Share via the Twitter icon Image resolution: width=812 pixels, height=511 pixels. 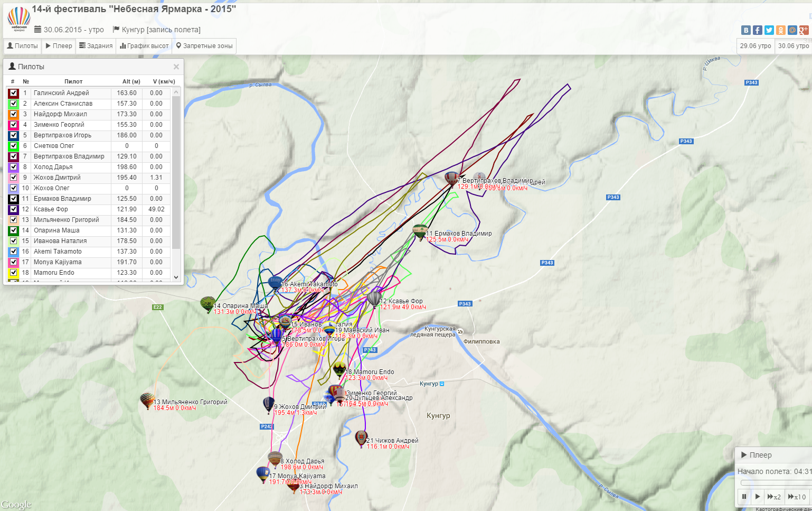(x=769, y=30)
